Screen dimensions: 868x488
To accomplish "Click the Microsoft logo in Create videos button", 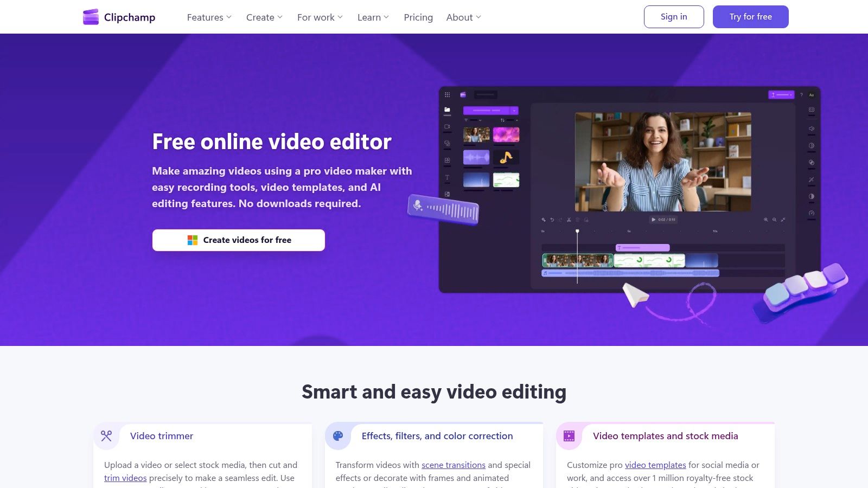I will coord(193,240).
